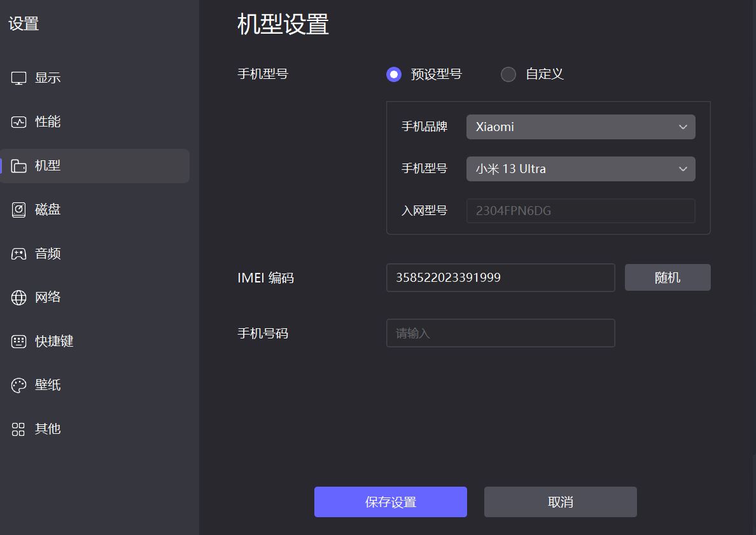Screen dimensions: 756x535
Task: Click the disk icon beside 磁盘
Action: click(x=19, y=210)
